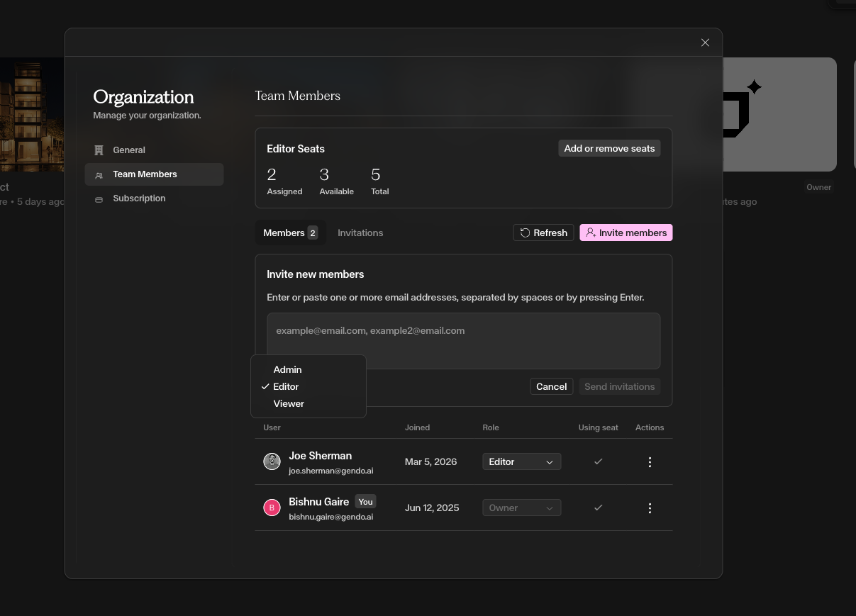Click Bishnu Gaire's pink avatar icon
This screenshot has width=856, height=616.
coord(272,508)
